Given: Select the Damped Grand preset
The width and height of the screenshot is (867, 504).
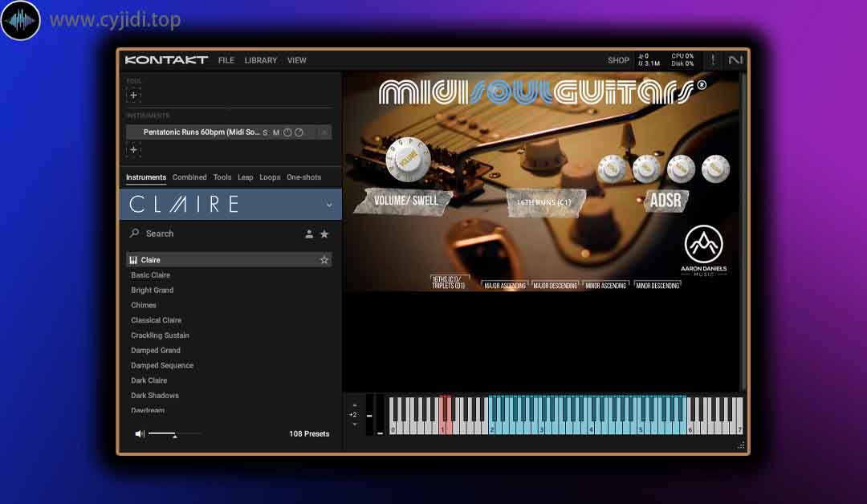Looking at the screenshot, I should 156,351.
